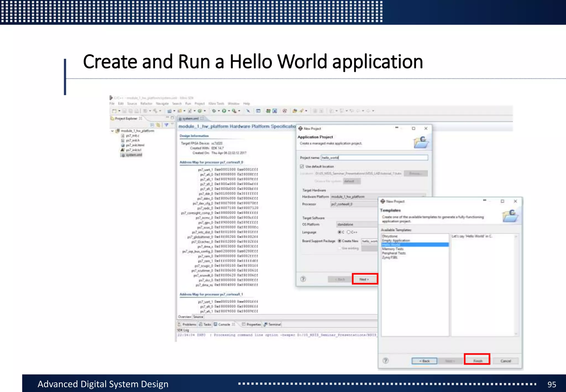
Task: Select the Hello World template
Action: [415, 245]
